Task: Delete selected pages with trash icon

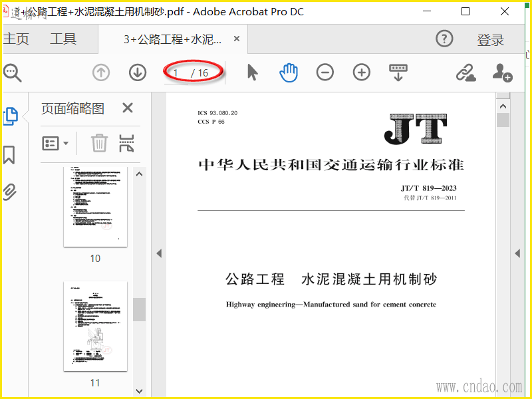Action: (99, 143)
